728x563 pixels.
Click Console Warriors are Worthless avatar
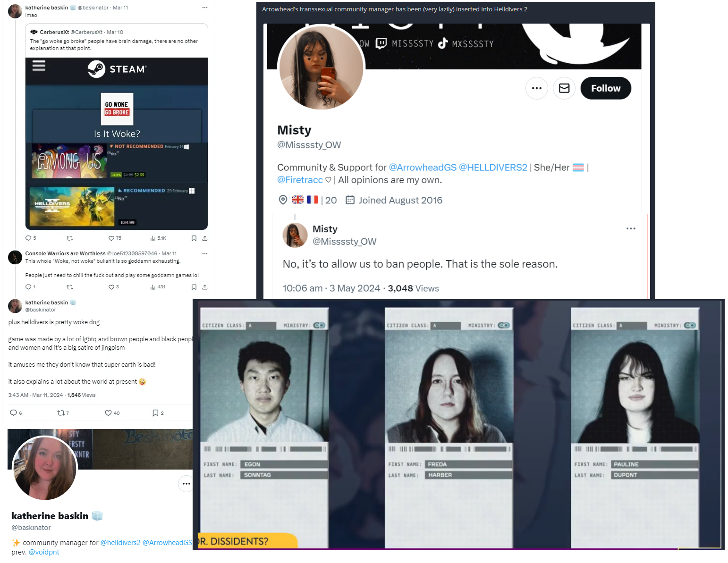[15, 257]
